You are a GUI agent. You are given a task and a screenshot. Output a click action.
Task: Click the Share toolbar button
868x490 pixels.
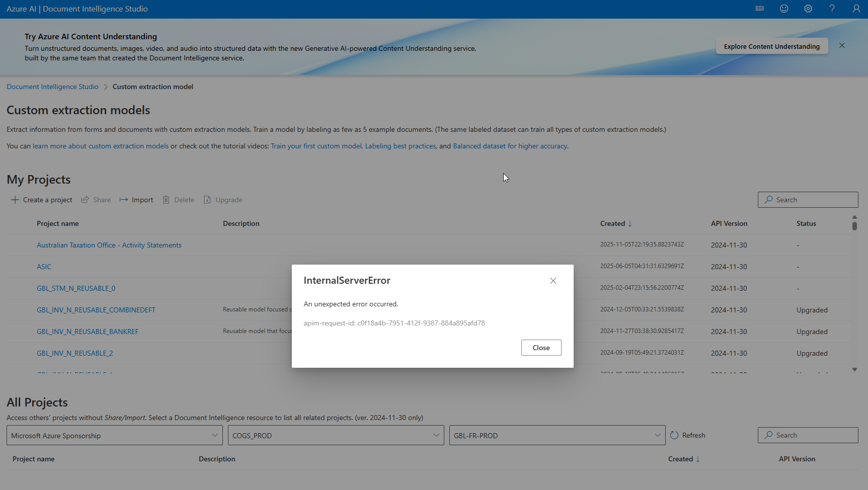point(96,200)
